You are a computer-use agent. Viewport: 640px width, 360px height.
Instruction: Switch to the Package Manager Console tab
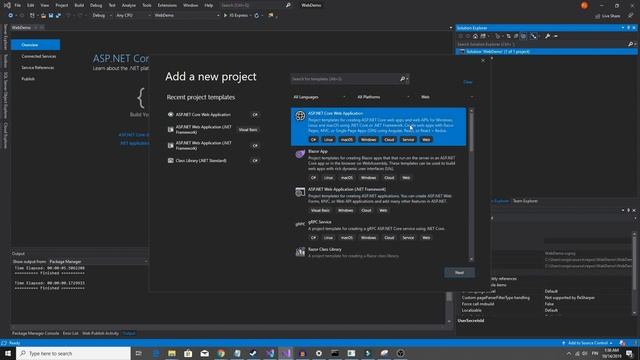(x=36, y=333)
